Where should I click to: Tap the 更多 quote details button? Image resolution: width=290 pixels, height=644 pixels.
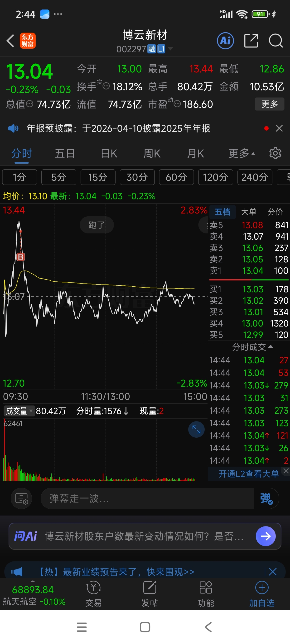pos(270,104)
